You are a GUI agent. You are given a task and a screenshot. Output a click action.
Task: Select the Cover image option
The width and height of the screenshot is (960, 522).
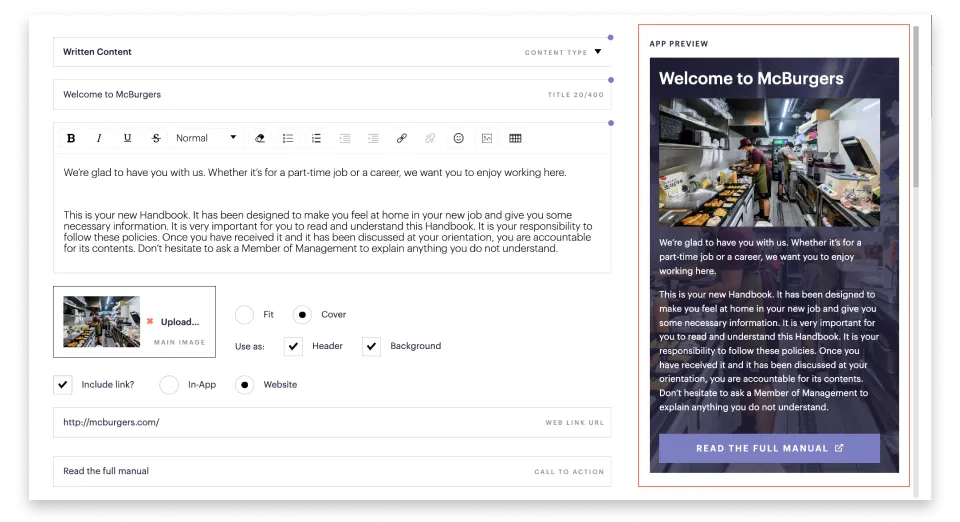point(302,315)
